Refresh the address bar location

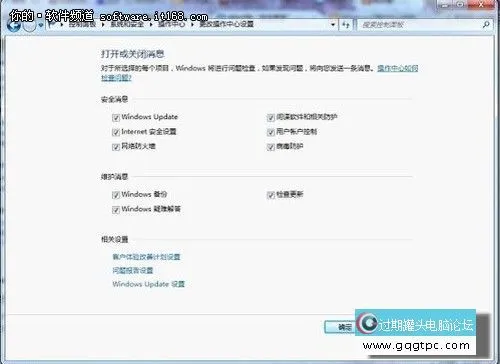346,25
